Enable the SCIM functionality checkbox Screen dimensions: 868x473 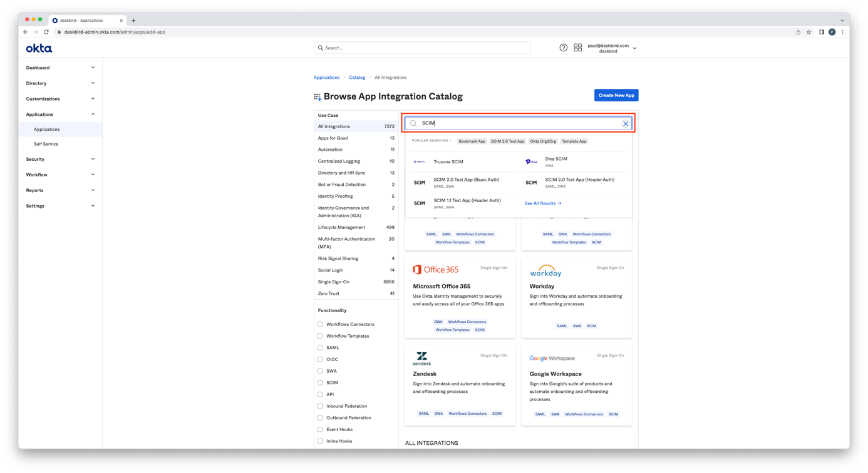pos(320,383)
